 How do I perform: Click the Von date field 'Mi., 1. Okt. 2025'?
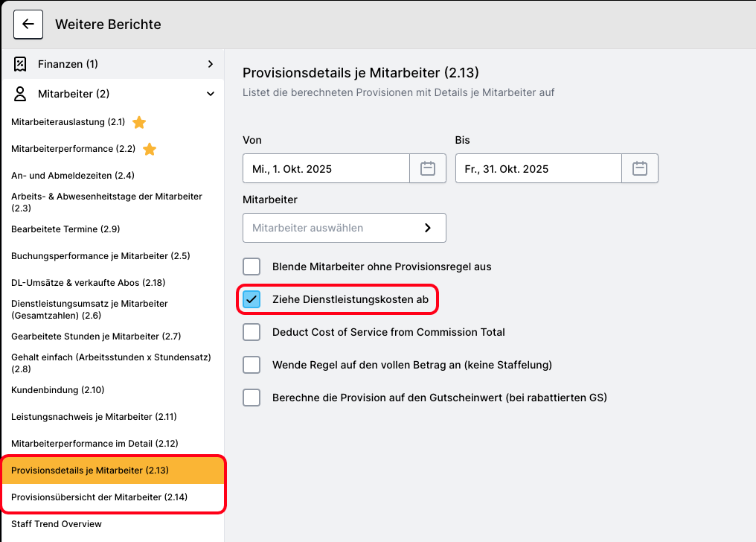[x=326, y=168]
